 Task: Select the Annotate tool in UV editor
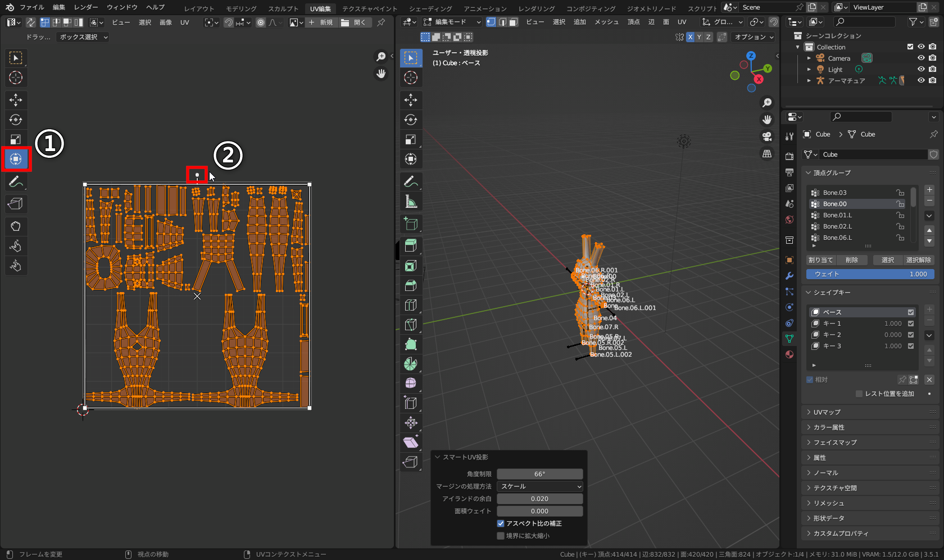(x=16, y=182)
